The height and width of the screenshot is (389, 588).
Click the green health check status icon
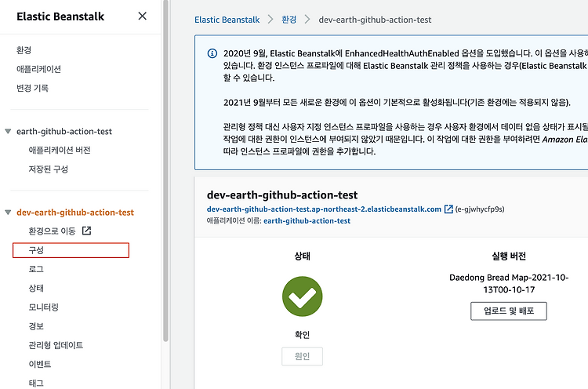coord(303,296)
